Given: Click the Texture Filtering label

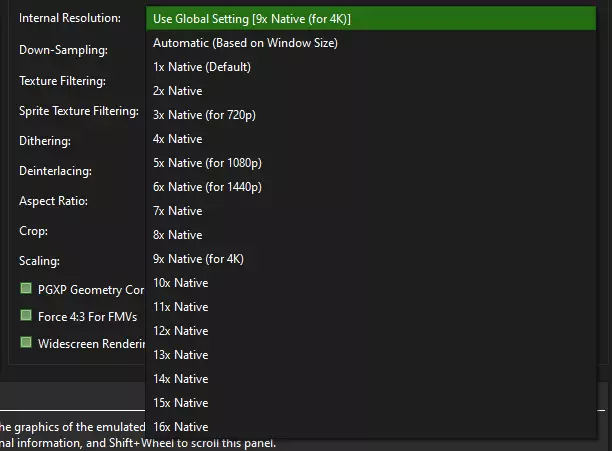Looking at the screenshot, I should click(x=62, y=81).
